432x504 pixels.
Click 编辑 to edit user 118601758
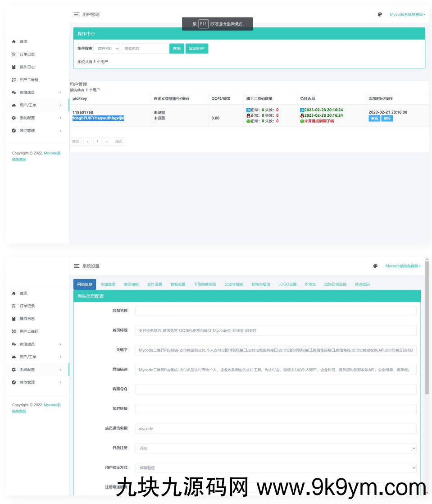coord(374,119)
